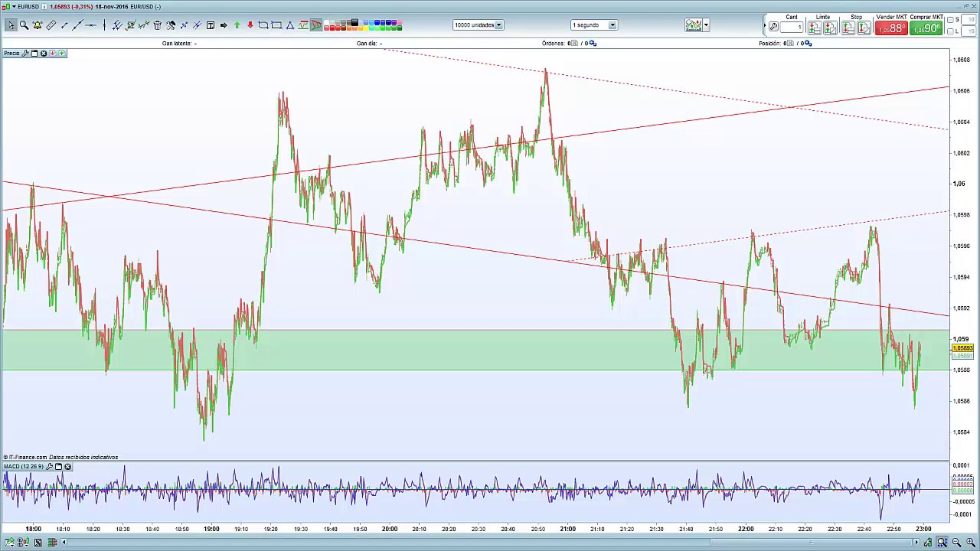980x551 pixels.
Task: Click first Límite order icon
Action: tap(815, 28)
